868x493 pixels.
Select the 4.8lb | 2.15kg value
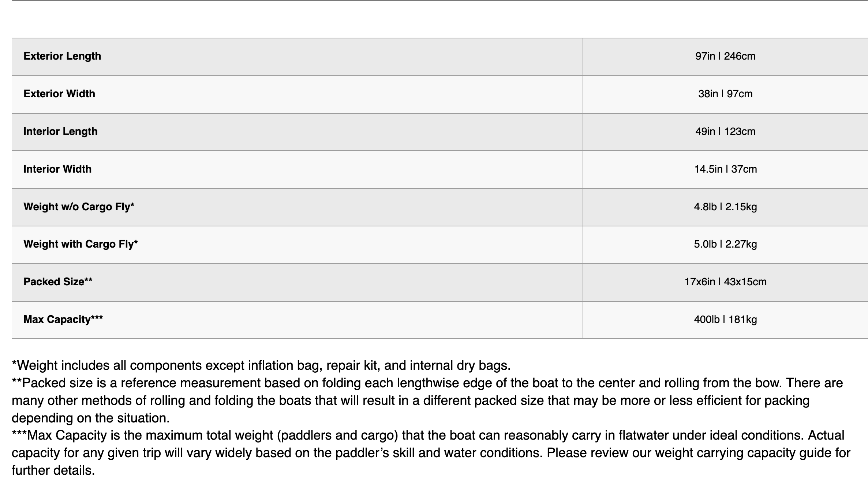(x=725, y=207)
